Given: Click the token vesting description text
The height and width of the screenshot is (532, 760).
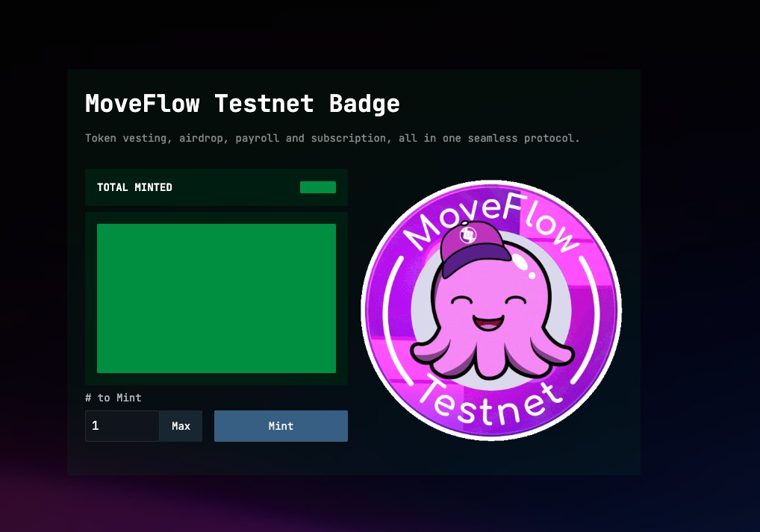Looking at the screenshot, I should click(332, 138).
